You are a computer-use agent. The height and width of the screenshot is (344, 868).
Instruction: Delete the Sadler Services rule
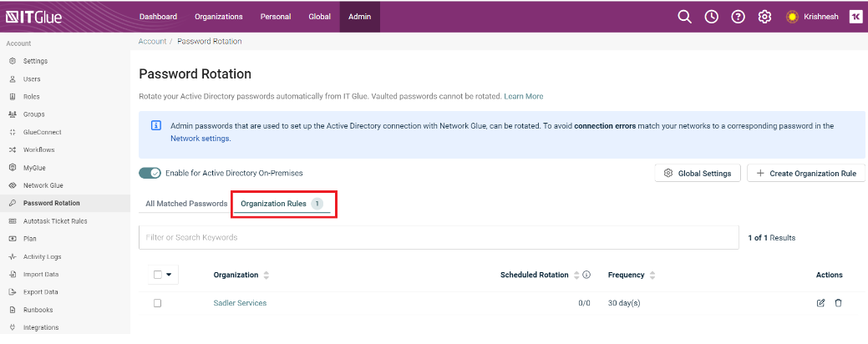pos(838,303)
